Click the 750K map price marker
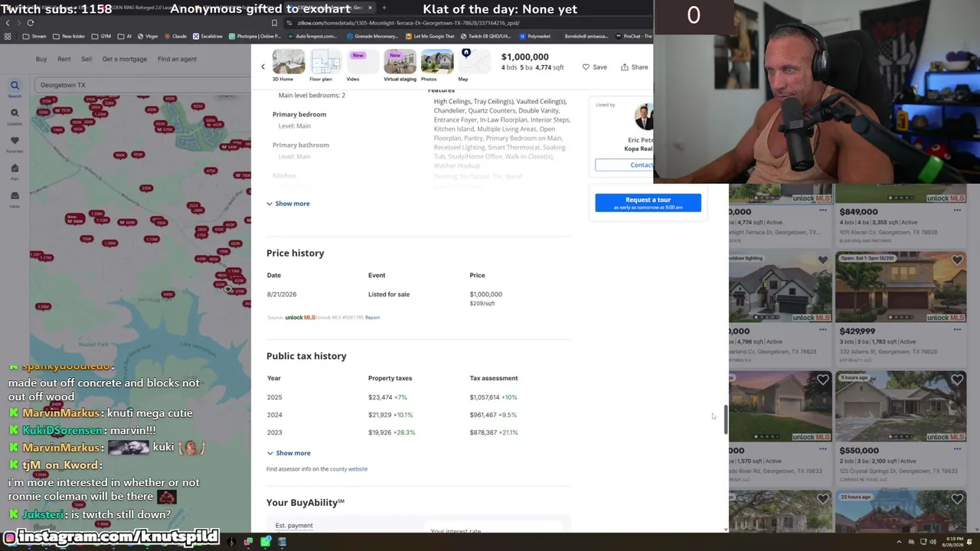980x551 pixels. click(87, 239)
